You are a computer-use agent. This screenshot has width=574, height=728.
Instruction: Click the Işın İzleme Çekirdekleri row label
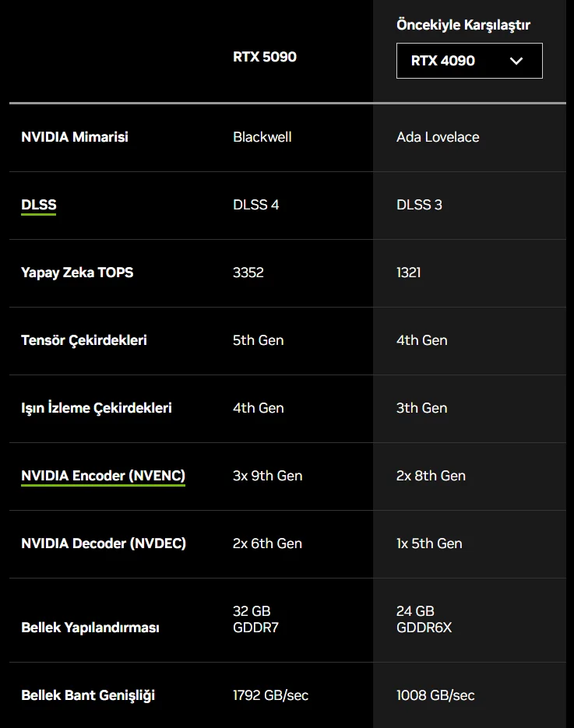97,408
